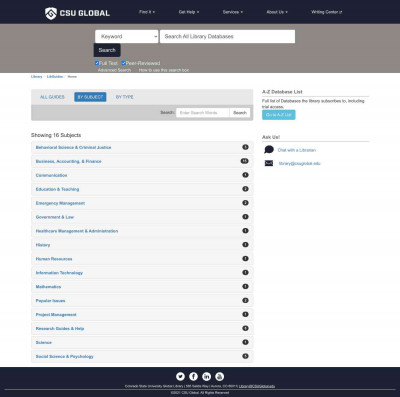This screenshot has width=400, height=397.
Task: Open the LinkedIn icon in footer
Action: click(x=206, y=376)
